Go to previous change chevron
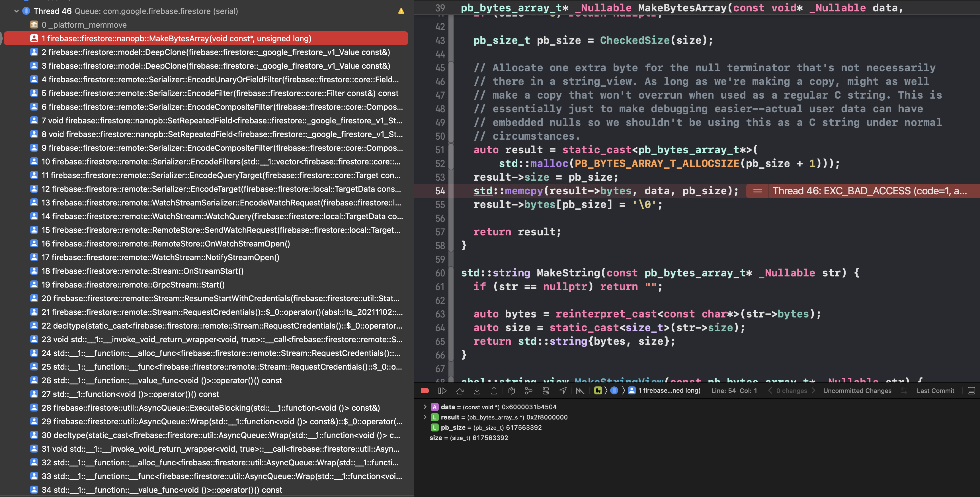Screen dimensions: 980x497 click(x=770, y=391)
